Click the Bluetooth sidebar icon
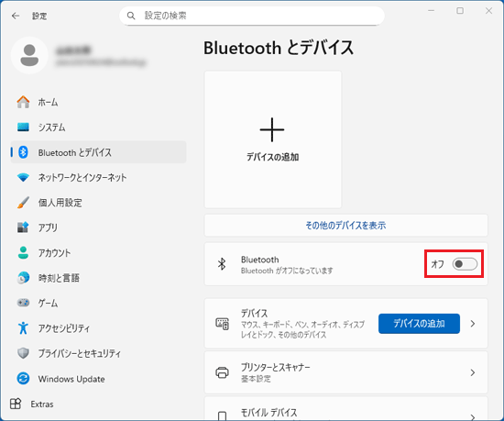This screenshot has width=504, height=421. tap(23, 152)
